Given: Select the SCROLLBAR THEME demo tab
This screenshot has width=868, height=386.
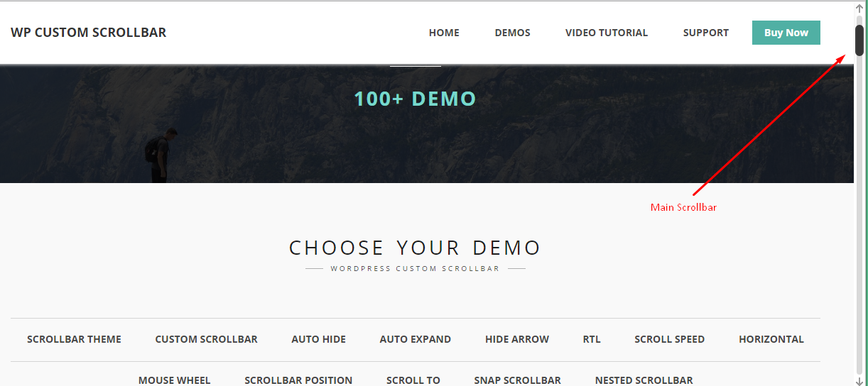Looking at the screenshot, I should [74, 339].
